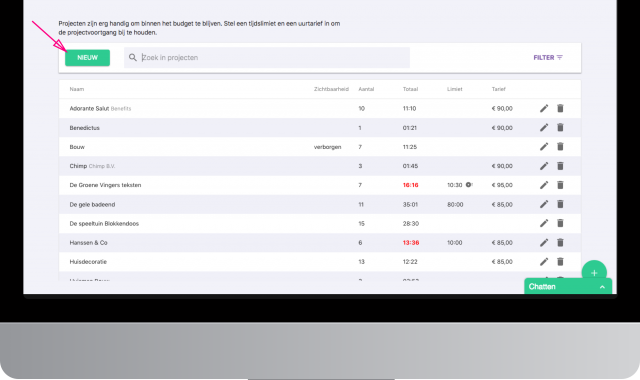The image size is (640, 380).
Task: Edit the De Groene Vingers teksten project
Action: pos(544,185)
